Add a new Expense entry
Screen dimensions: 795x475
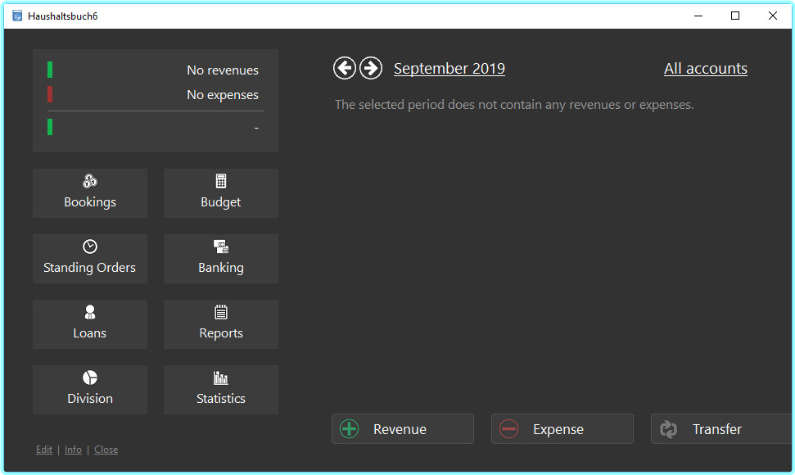click(x=562, y=429)
